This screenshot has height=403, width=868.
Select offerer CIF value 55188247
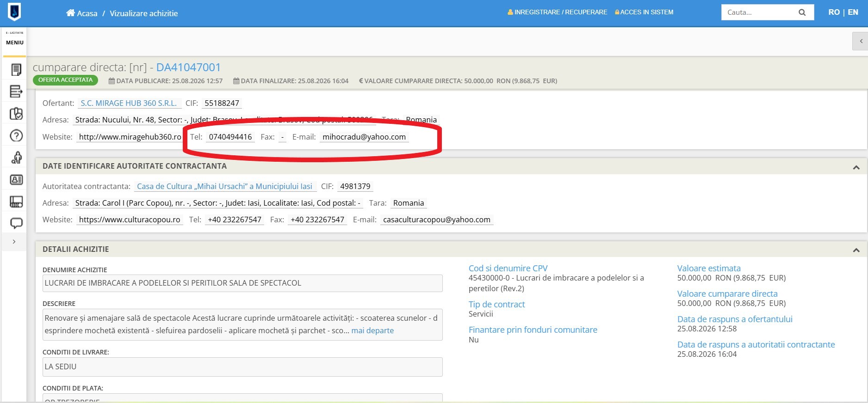tap(222, 103)
